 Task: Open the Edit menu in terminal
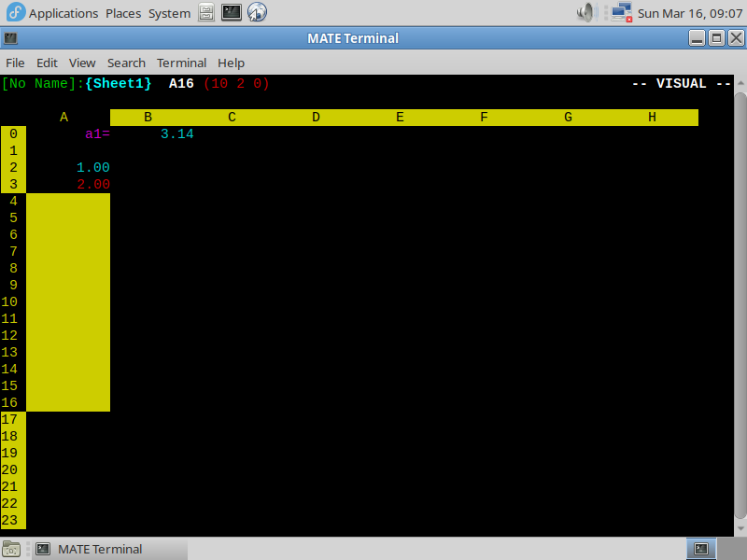click(x=47, y=63)
